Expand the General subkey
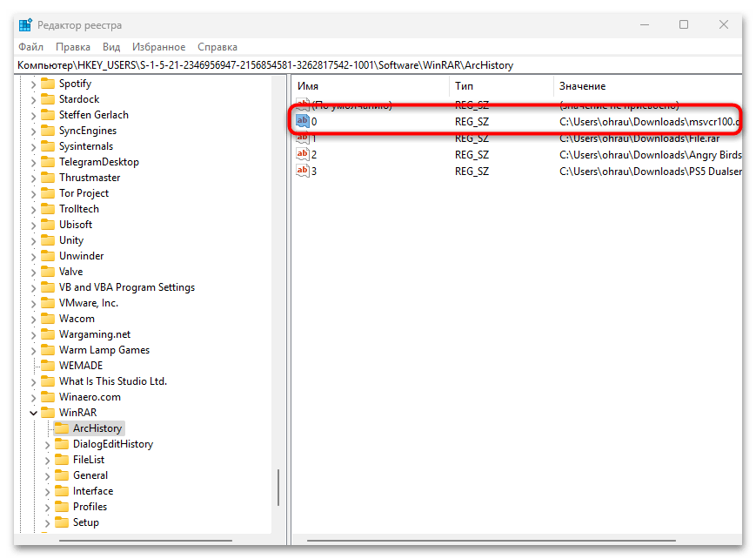 click(x=47, y=476)
